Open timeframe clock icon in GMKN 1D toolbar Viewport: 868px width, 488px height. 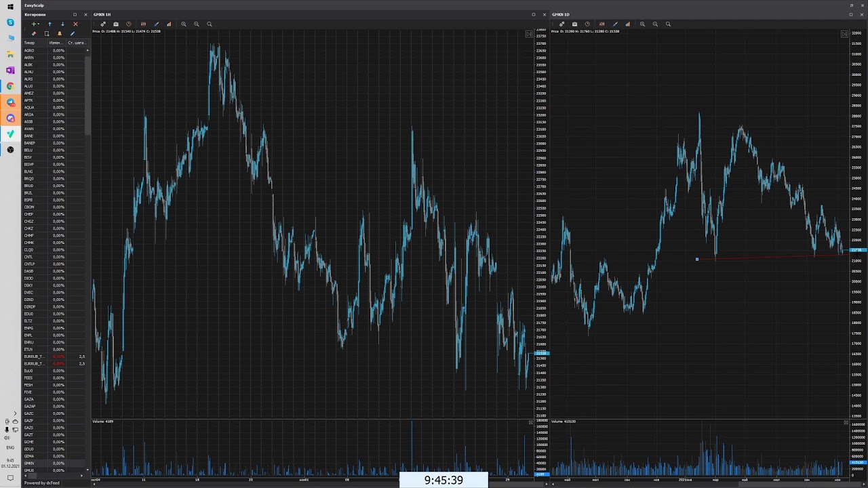pyautogui.click(x=587, y=24)
